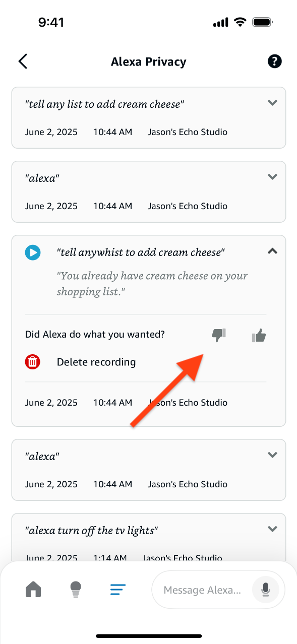Go to the Home tab
This screenshot has height=644, width=297.
tap(33, 589)
